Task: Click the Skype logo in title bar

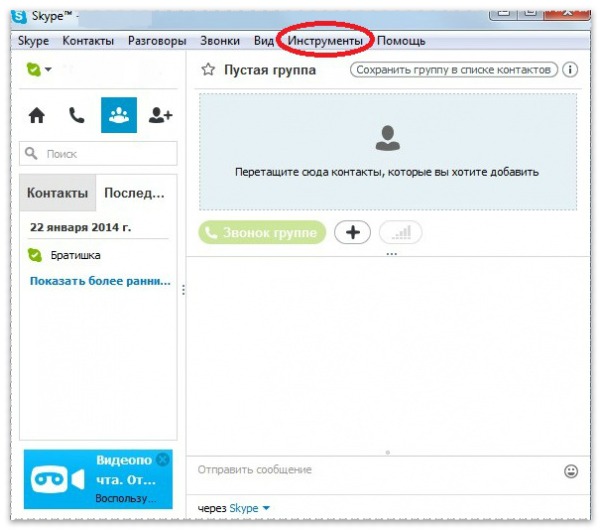Action: click(x=19, y=16)
